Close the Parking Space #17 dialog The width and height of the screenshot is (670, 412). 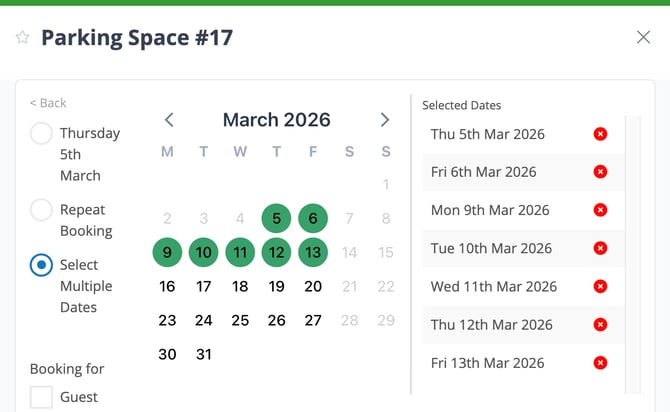pos(643,37)
